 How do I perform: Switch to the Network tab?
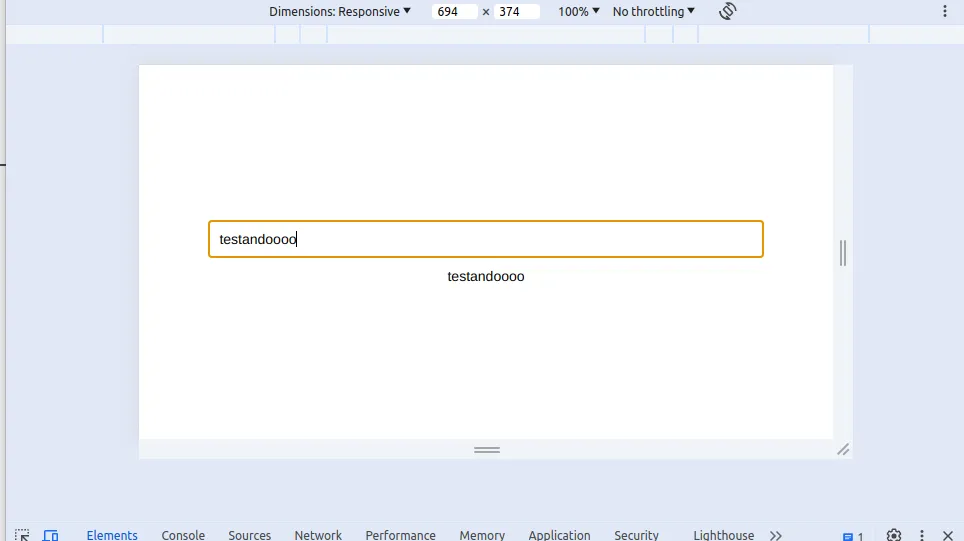point(318,535)
